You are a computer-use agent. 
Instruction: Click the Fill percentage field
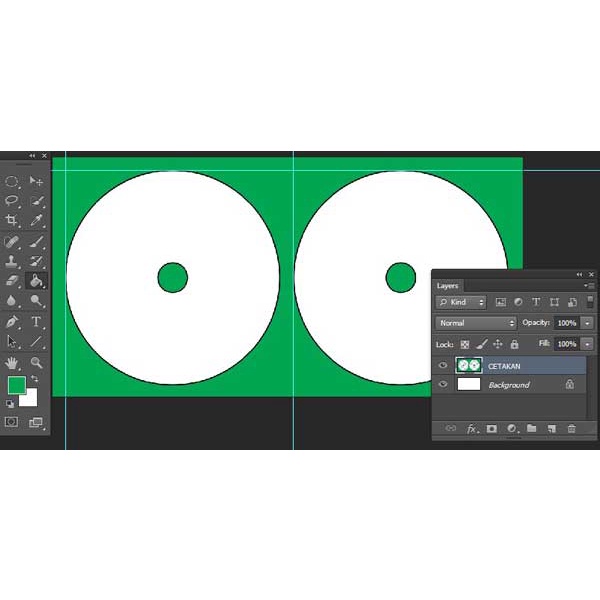pos(566,344)
